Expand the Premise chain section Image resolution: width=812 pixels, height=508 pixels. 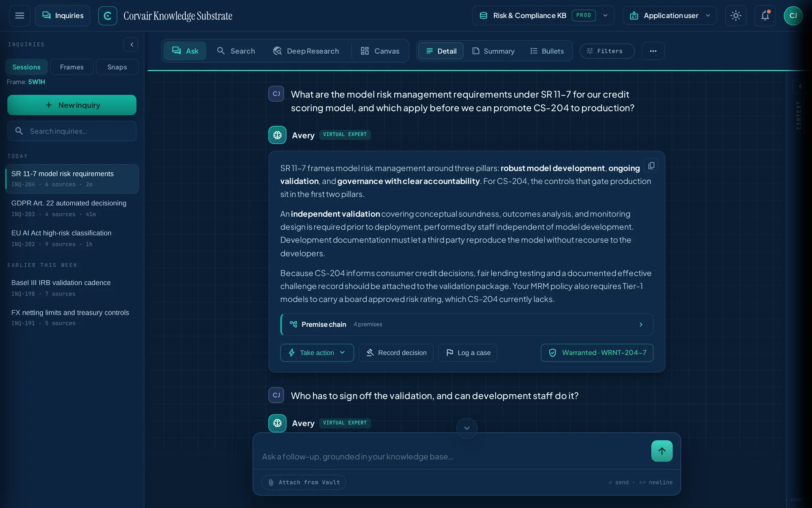pos(466,324)
